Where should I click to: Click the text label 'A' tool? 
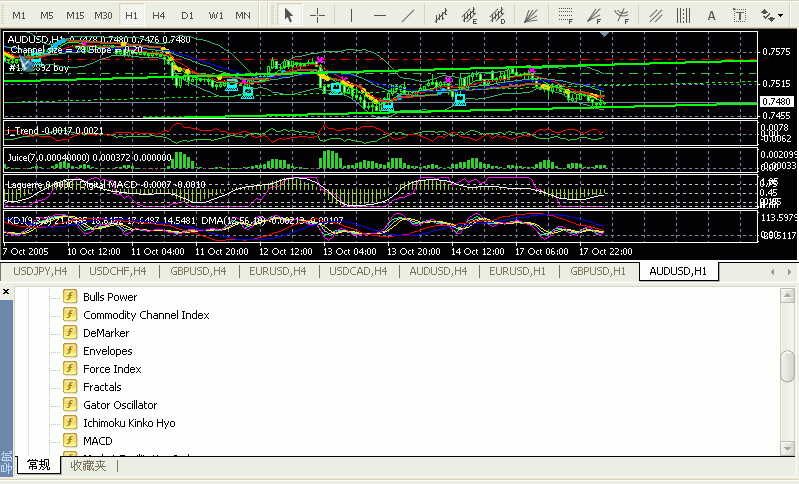711,15
